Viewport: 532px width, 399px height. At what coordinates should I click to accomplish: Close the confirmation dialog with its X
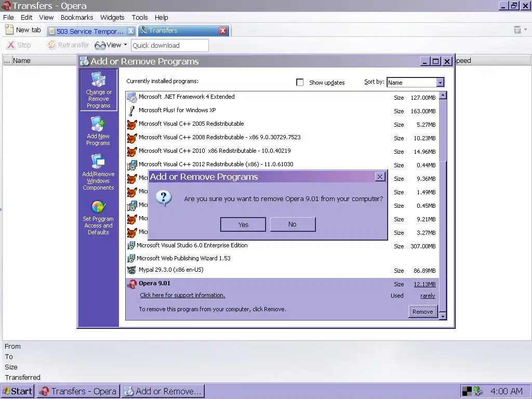(380, 177)
